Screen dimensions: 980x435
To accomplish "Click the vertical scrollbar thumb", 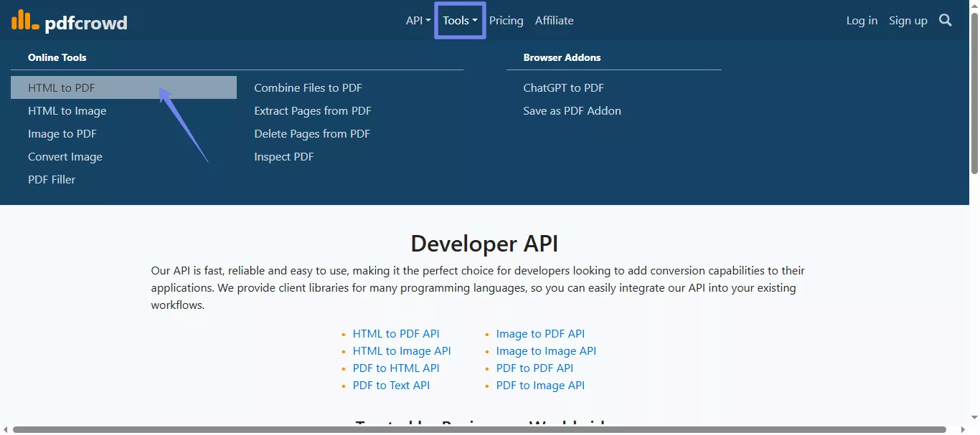I will coord(974,93).
